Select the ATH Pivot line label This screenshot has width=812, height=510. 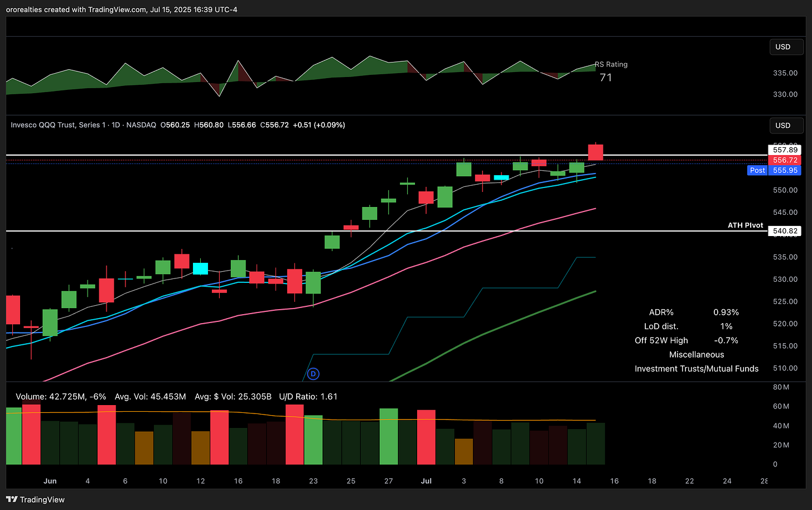(746, 225)
